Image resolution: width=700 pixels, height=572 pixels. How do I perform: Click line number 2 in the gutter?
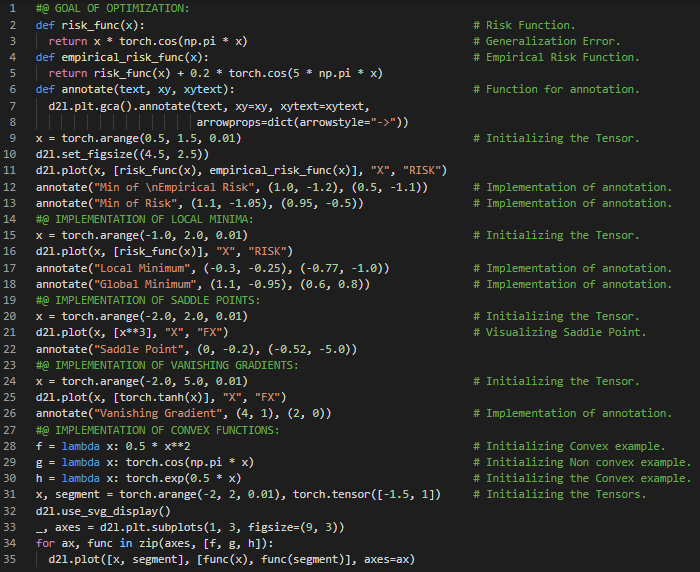10,24
